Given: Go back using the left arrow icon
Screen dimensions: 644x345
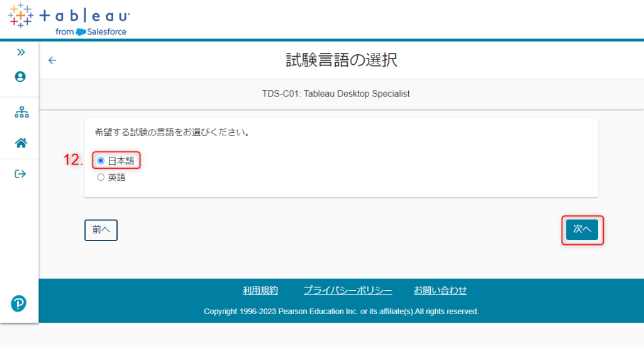Looking at the screenshot, I should click(x=52, y=60).
